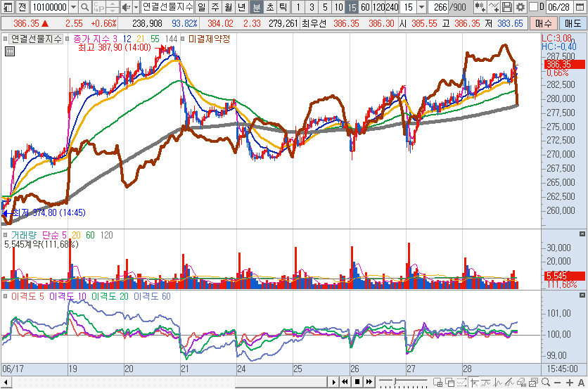The image size is (588, 389).
Task: Click the magnifier search icon beside code 10100000
Action: coord(84,7)
